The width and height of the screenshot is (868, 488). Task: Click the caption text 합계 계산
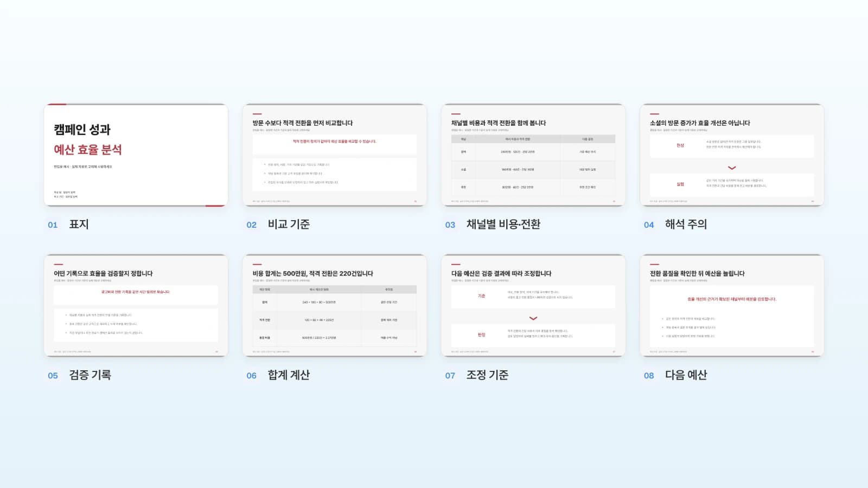(x=289, y=375)
